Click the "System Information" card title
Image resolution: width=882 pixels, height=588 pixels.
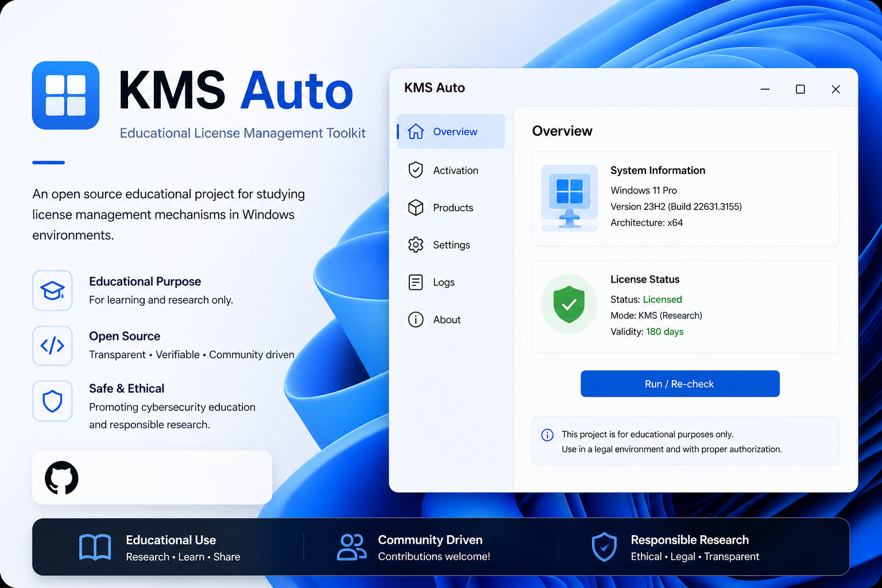coord(657,170)
